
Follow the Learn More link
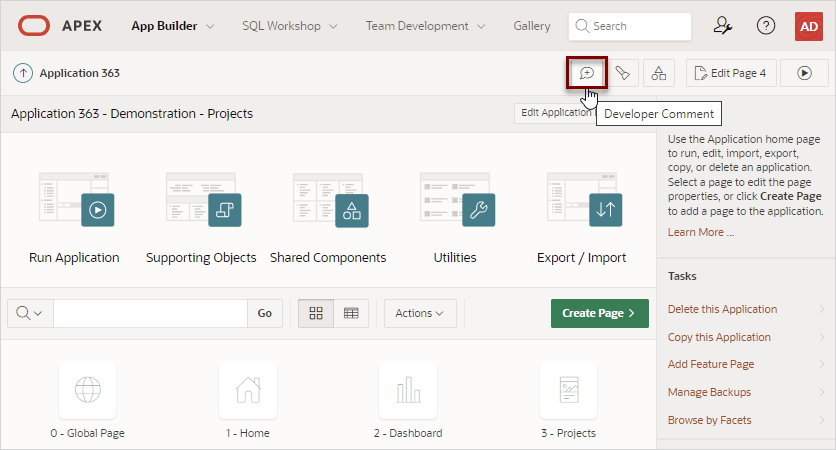pyautogui.click(x=701, y=232)
